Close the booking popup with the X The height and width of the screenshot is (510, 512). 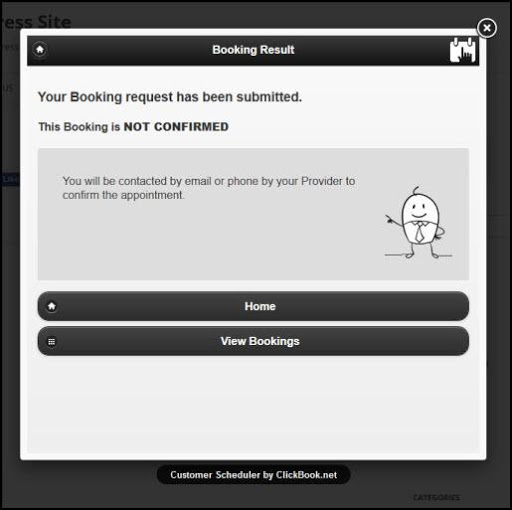point(487,28)
